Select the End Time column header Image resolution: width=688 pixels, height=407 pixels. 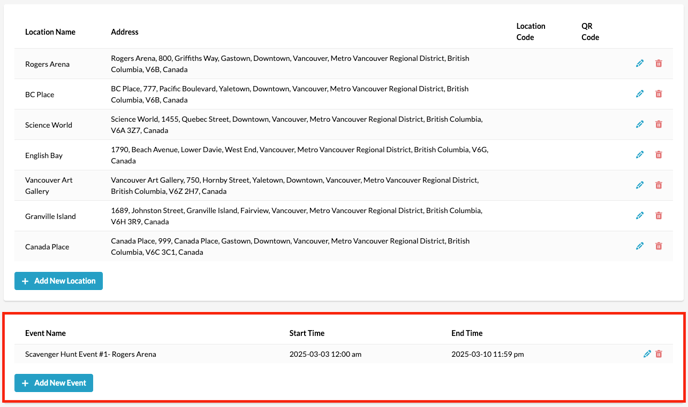(467, 333)
